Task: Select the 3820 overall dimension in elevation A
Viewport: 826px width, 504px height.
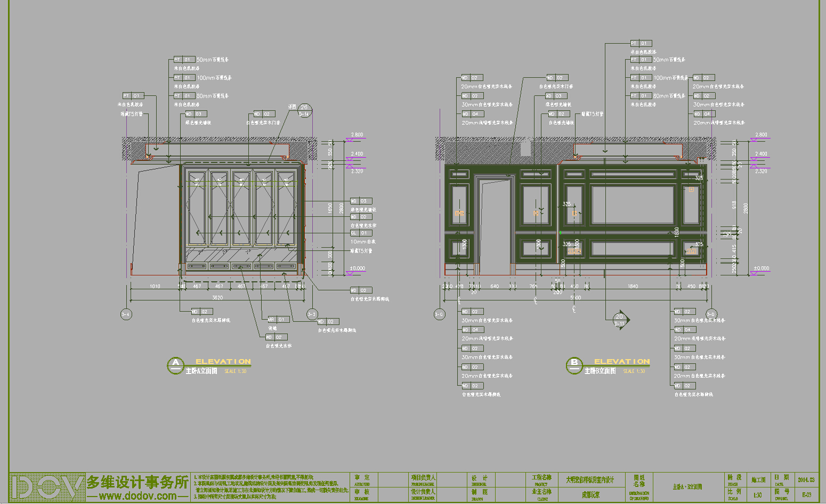Action: pyautogui.click(x=218, y=297)
